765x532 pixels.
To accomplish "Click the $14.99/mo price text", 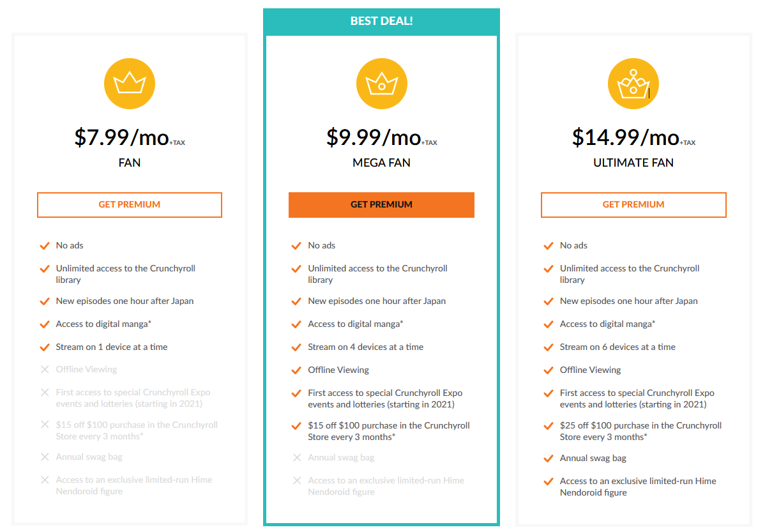I will point(625,137).
